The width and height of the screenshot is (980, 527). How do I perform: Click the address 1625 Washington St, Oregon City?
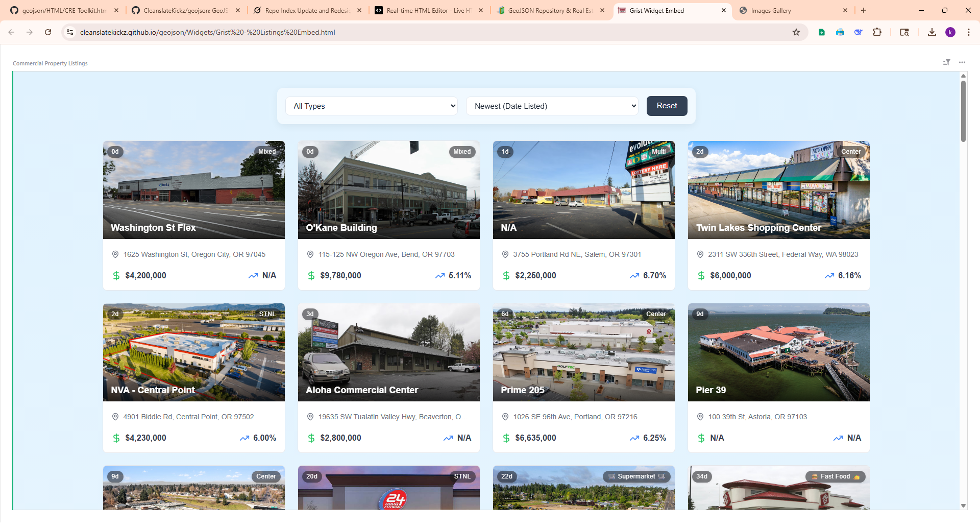194,254
